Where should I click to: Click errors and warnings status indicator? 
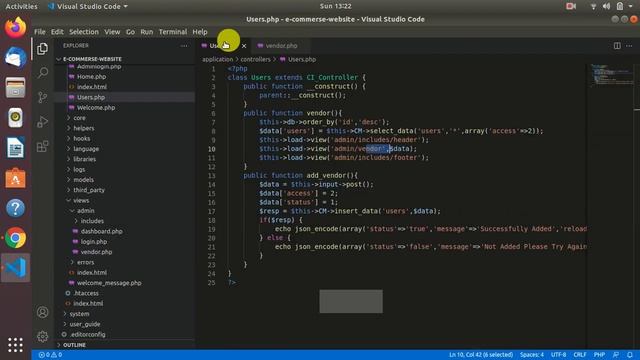pos(50,355)
